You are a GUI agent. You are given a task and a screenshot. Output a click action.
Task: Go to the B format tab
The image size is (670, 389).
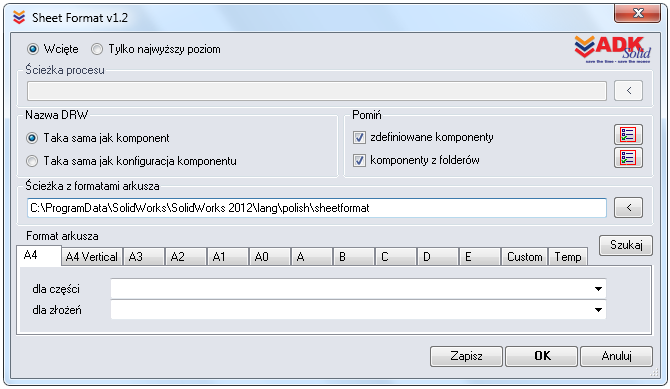354,257
